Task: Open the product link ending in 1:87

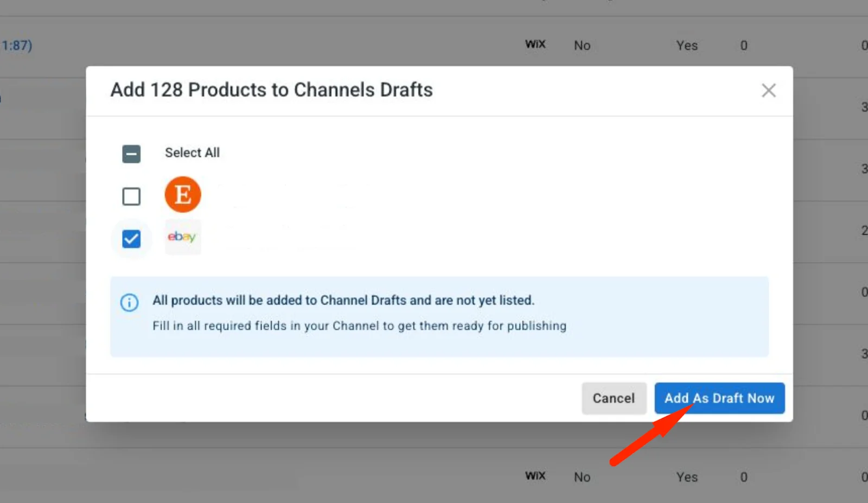Action: click(x=16, y=45)
